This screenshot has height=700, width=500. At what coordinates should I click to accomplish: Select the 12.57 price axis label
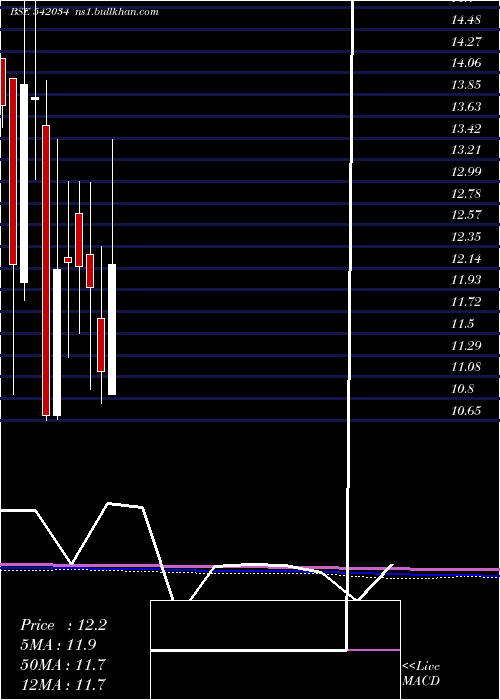(x=466, y=215)
